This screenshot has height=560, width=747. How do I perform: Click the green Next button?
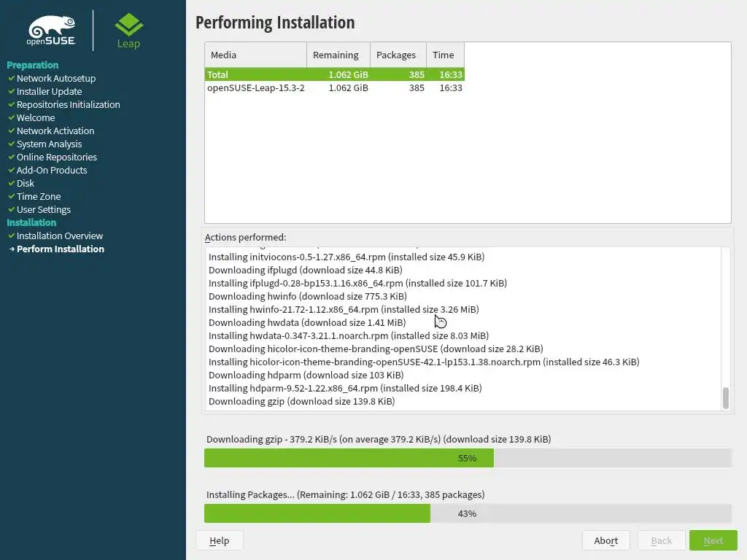(x=713, y=540)
